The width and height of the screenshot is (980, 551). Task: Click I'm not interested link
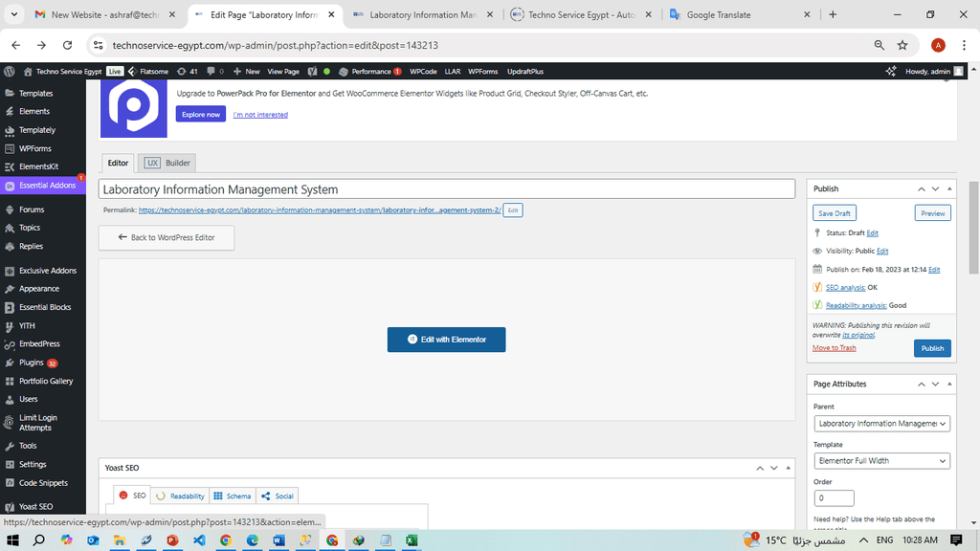pos(260,115)
